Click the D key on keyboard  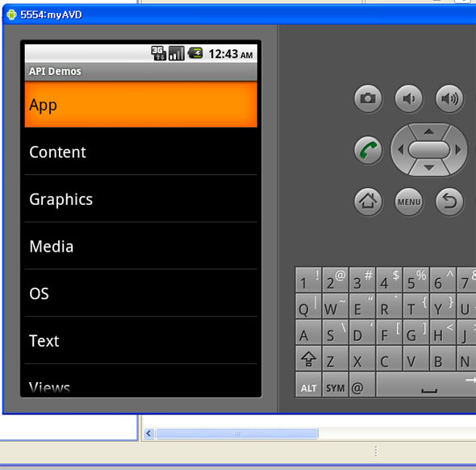click(x=362, y=332)
